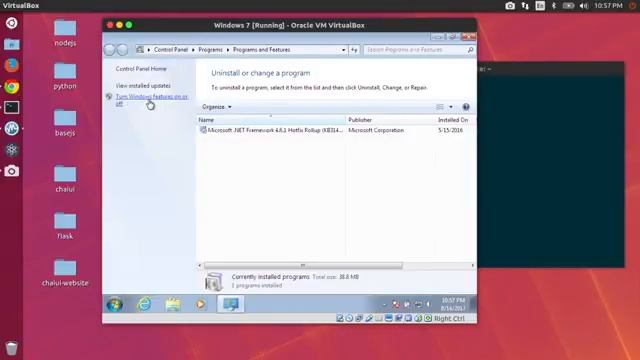This screenshot has height=360, width=640.
Task: Open the Terminal launcher icon
Action: point(11,108)
